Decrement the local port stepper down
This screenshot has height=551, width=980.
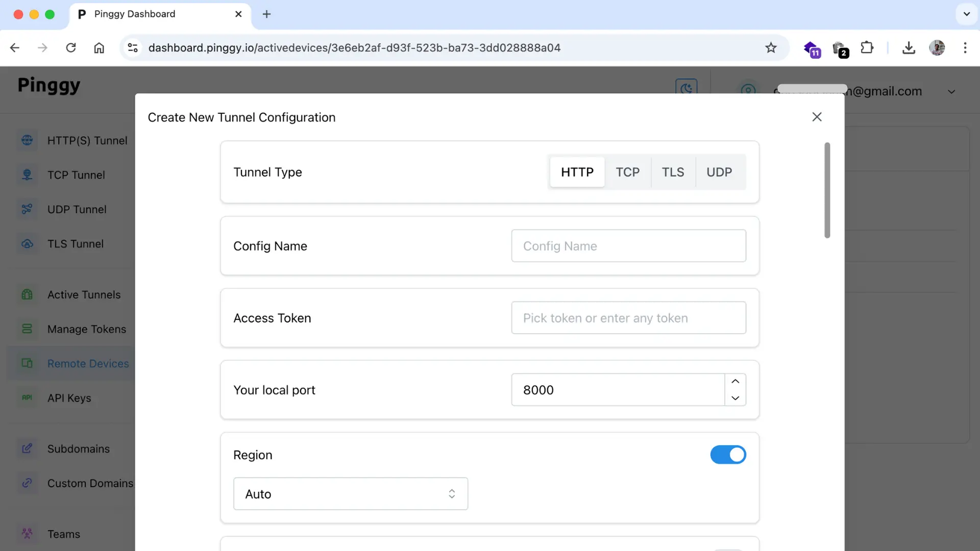[735, 397]
